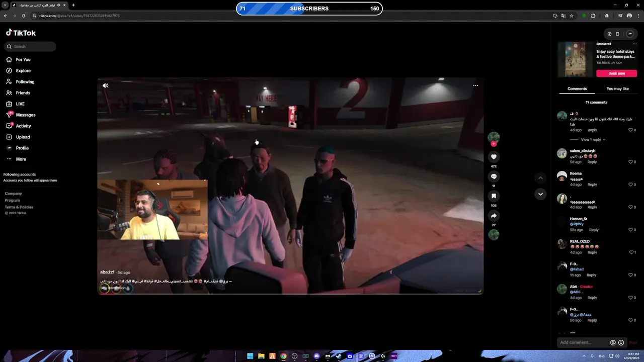644x362 pixels.
Task: Switch to the Comments tab
Action: coord(577,89)
